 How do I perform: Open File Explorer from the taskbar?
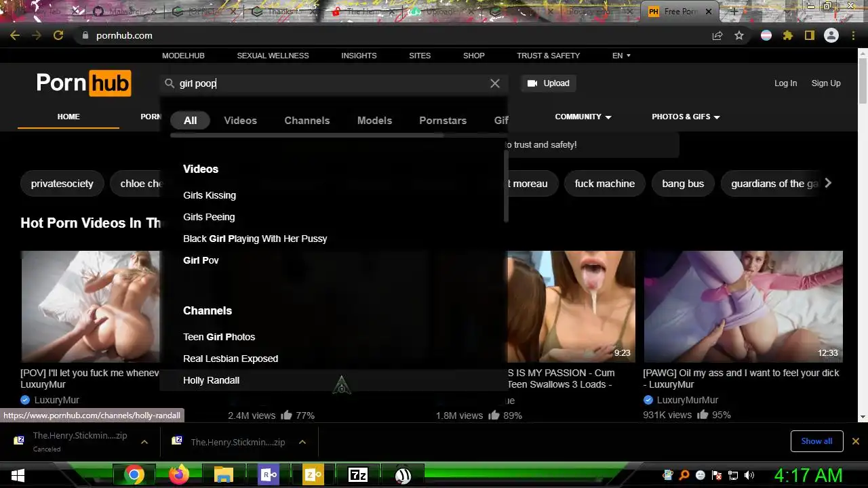click(224, 475)
